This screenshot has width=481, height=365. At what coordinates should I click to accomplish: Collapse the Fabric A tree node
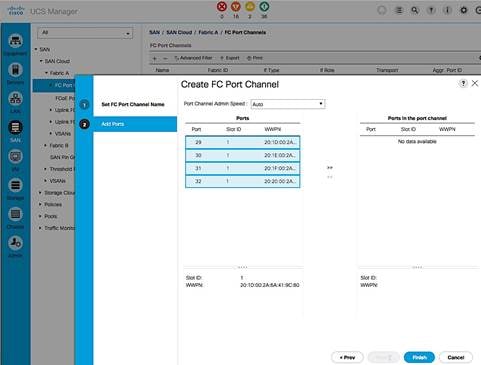tap(46, 73)
